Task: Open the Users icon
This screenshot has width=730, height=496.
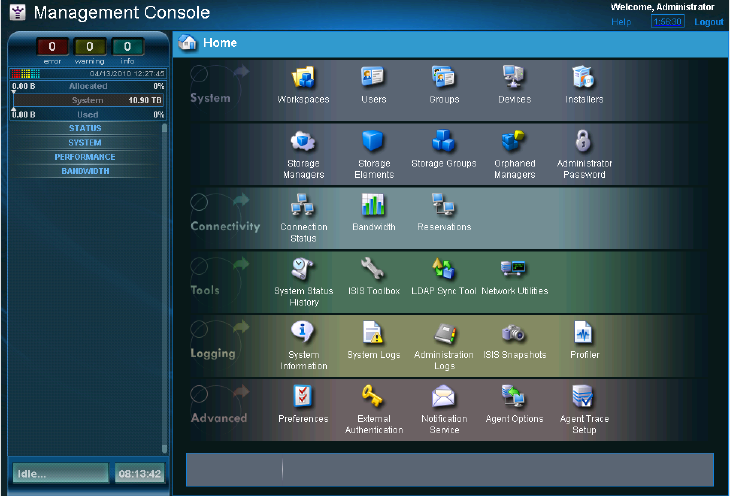Action: coord(373,77)
